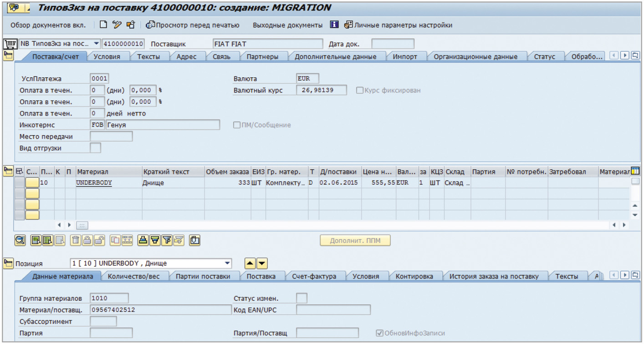This screenshot has width=644, height=344.
Task: Open the Количество/вес item tab
Action: [135, 276]
